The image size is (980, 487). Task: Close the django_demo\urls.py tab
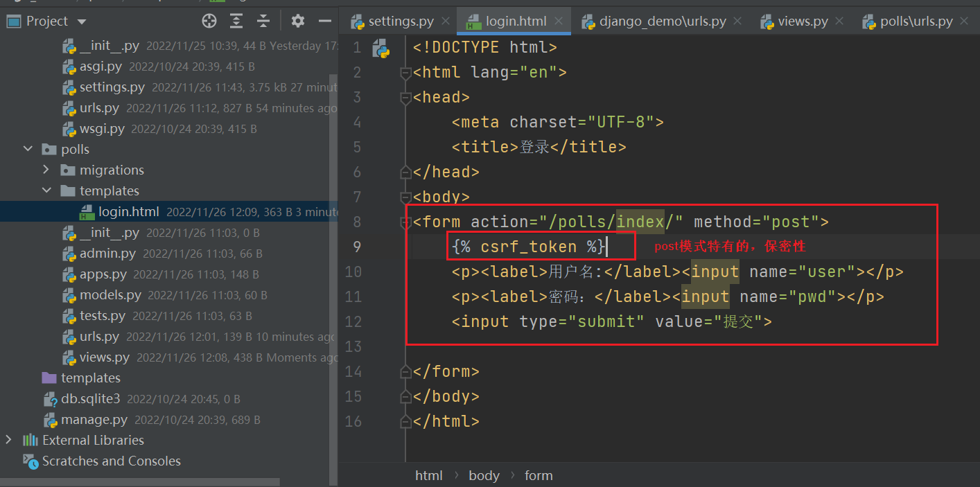pyautogui.click(x=737, y=21)
